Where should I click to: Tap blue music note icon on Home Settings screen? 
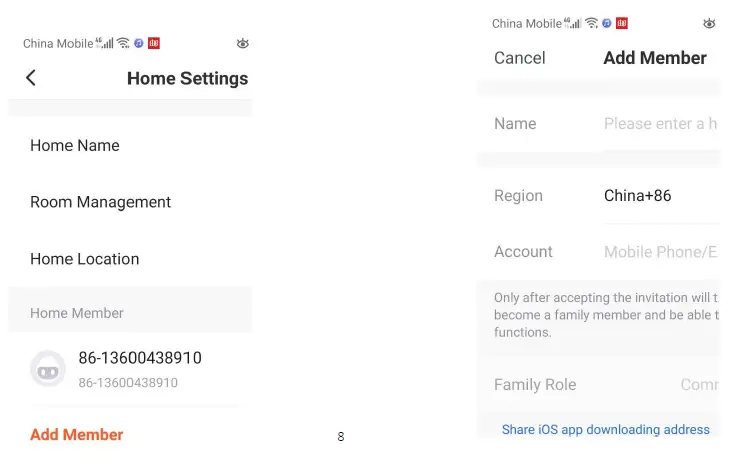139,43
